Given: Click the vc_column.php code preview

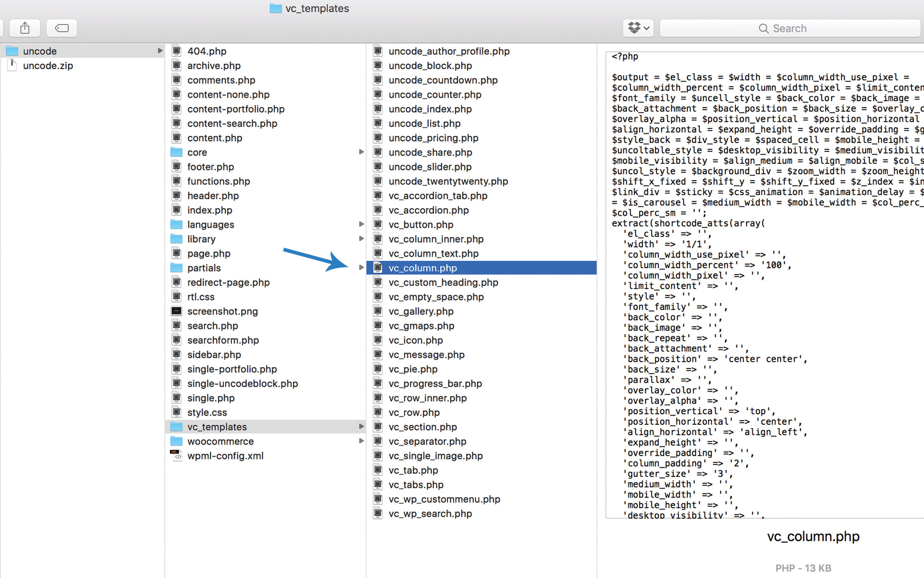Looking at the screenshot, I should [x=764, y=284].
